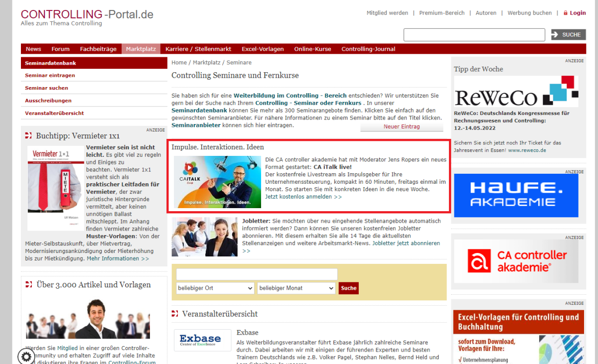Click the red Suche seminar button
The height and width of the screenshot is (364, 598).
click(x=349, y=288)
